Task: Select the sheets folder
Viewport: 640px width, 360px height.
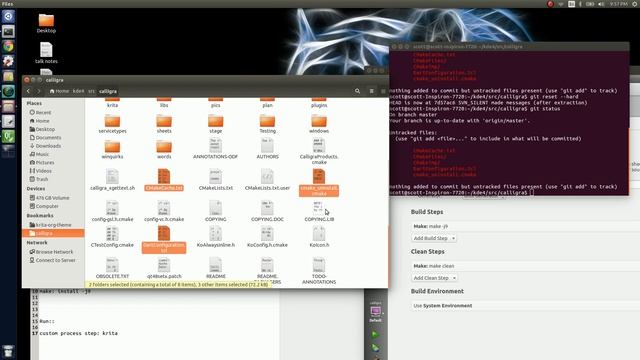Action: coord(164,124)
